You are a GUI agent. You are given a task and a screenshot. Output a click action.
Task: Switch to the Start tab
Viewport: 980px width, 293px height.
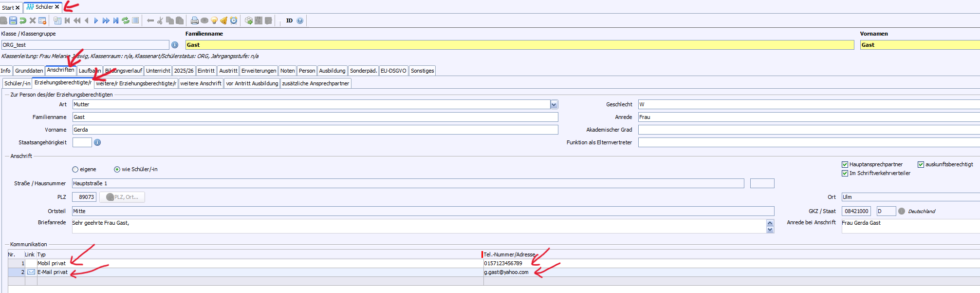pos(8,7)
